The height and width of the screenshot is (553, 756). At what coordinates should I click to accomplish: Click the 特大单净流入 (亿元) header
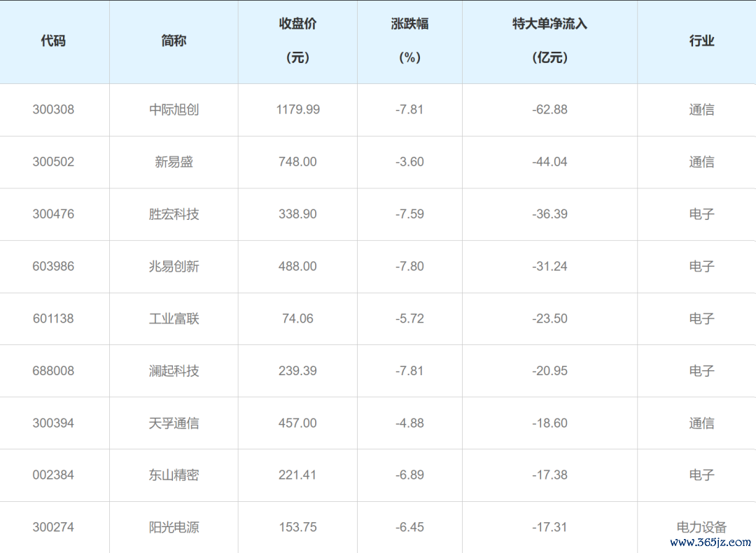point(549,41)
